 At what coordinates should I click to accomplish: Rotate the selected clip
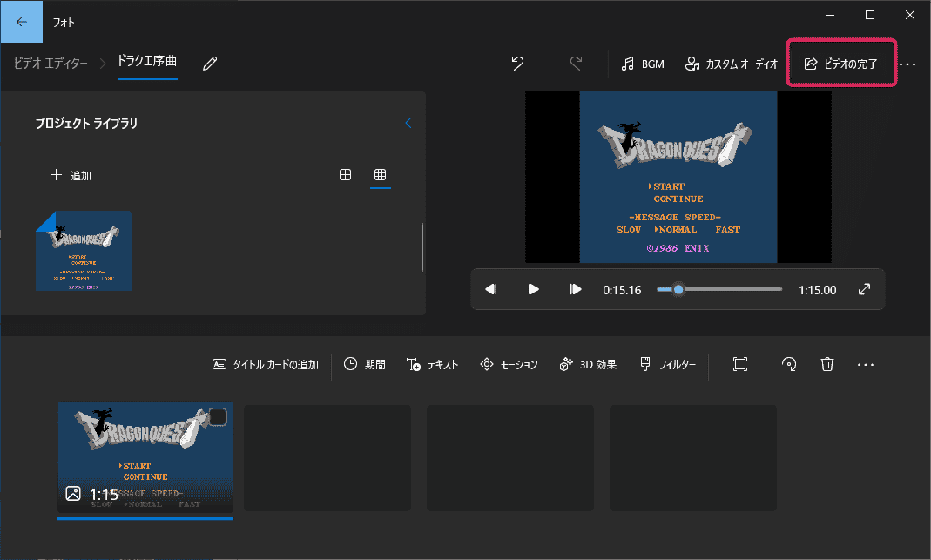coord(789,364)
